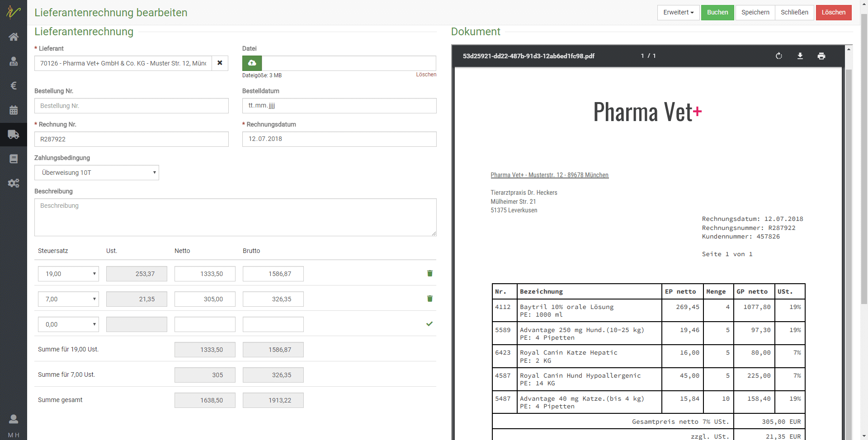Viewport: 868px width, 440px height.
Task: Expand the Erweitert dropdown menu
Action: coord(678,13)
